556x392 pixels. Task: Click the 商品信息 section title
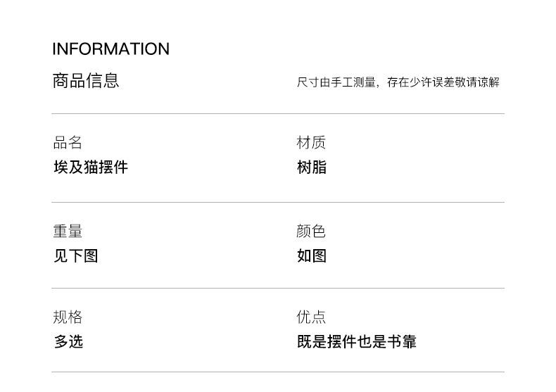click(x=86, y=81)
